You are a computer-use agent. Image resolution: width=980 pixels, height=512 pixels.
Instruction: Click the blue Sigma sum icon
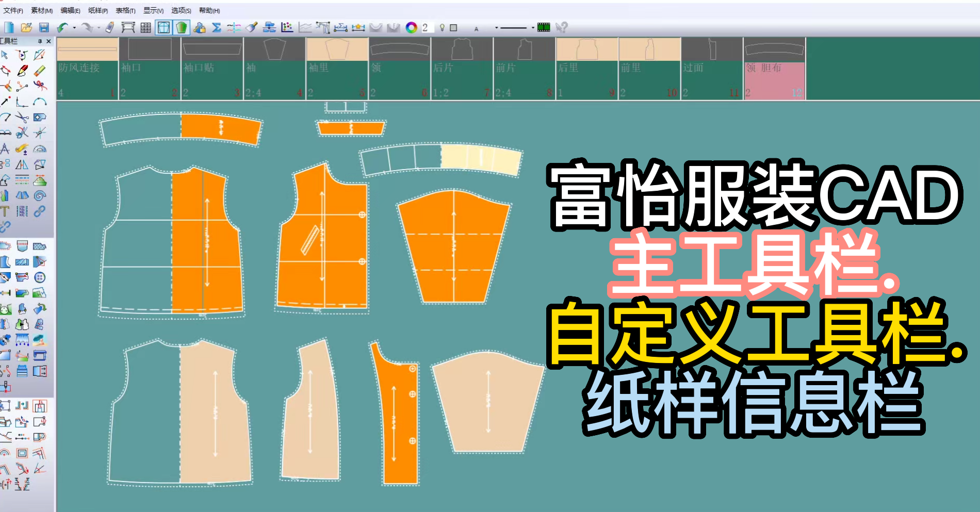pyautogui.click(x=217, y=27)
